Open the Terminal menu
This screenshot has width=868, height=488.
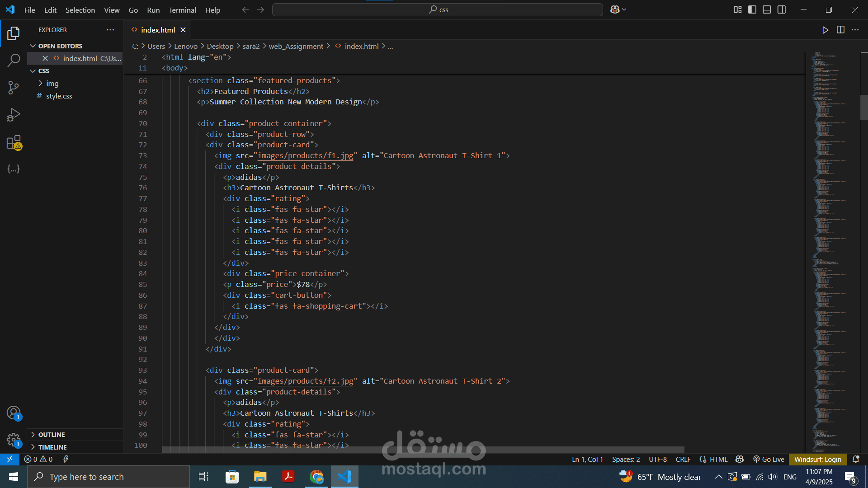point(182,10)
